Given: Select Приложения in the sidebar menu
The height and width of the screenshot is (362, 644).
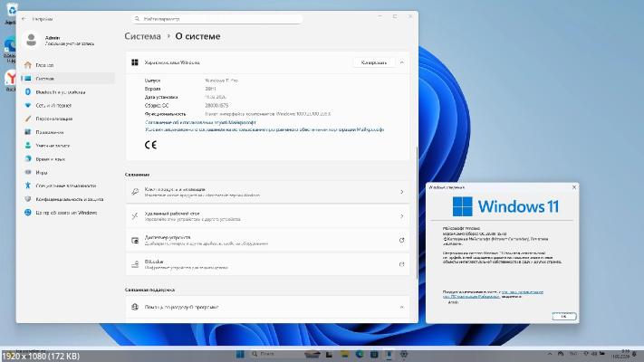Looking at the screenshot, I should click(x=50, y=132).
